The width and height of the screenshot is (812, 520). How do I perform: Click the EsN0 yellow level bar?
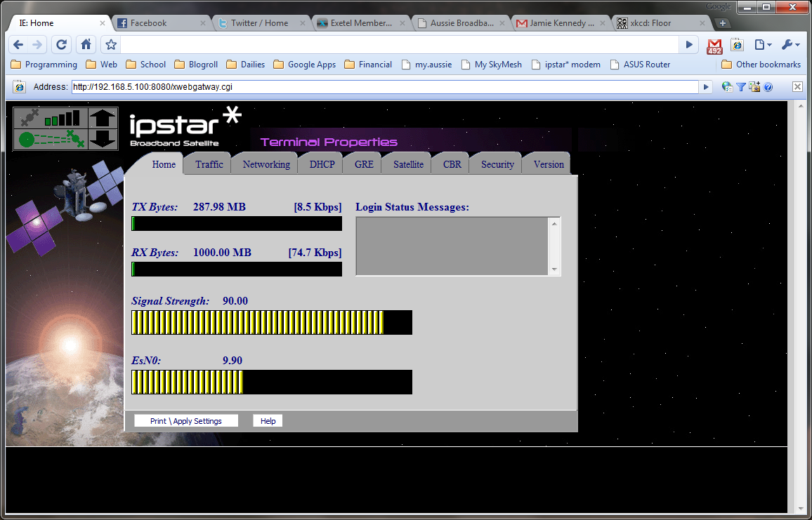pyautogui.click(x=272, y=382)
